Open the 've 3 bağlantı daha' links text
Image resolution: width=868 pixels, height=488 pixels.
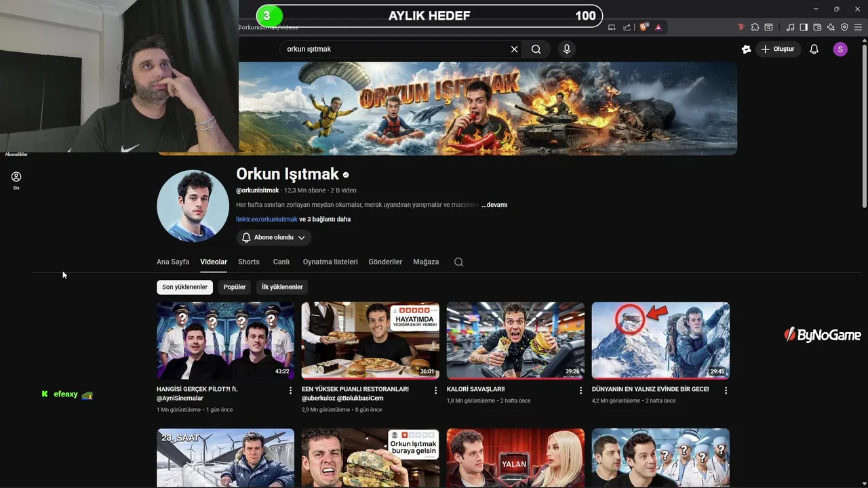click(325, 219)
